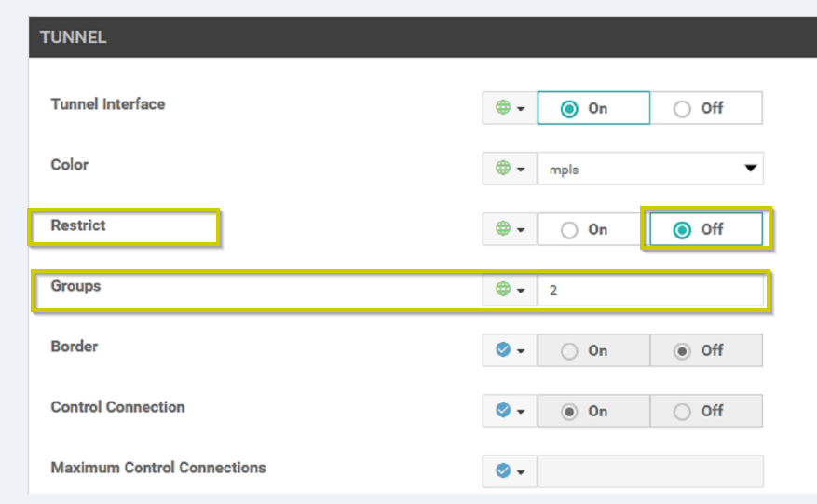
Task: Open the scope dropdown arrow for Color
Action: 521,170
